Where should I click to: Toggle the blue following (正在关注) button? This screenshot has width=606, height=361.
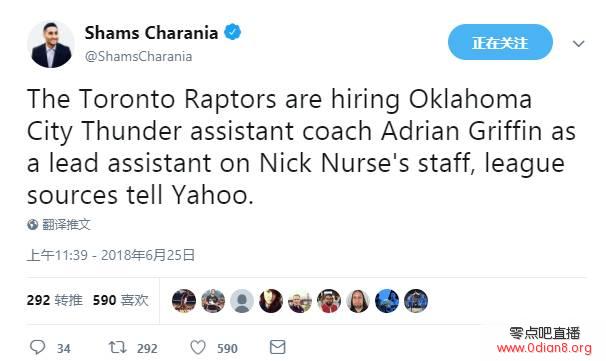coord(500,42)
